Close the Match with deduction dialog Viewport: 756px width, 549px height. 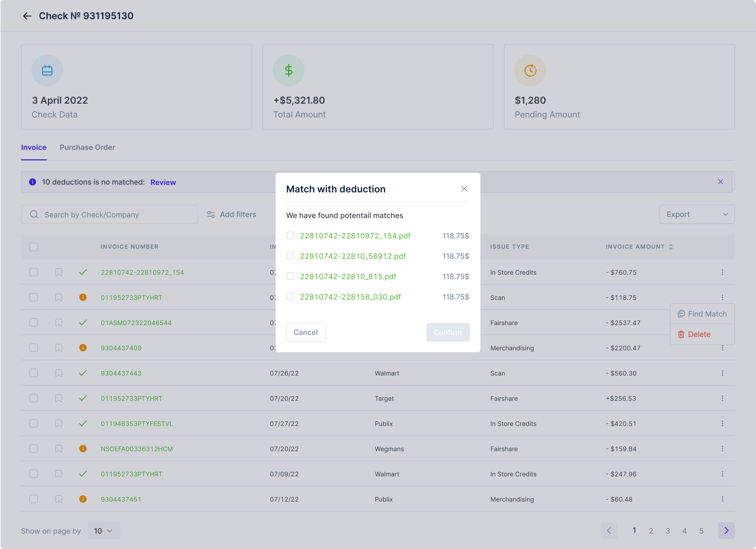click(x=464, y=189)
